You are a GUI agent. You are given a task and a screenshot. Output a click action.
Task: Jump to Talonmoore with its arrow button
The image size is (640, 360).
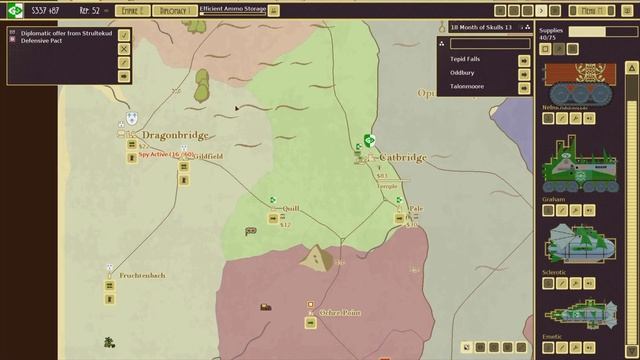[x=524, y=88]
